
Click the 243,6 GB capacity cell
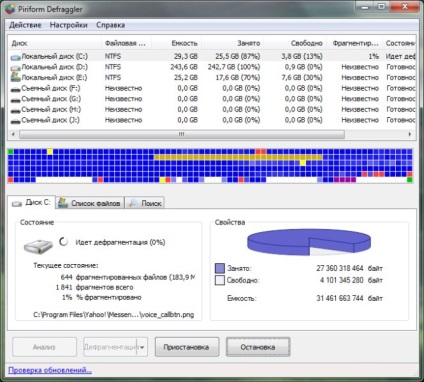(x=184, y=67)
